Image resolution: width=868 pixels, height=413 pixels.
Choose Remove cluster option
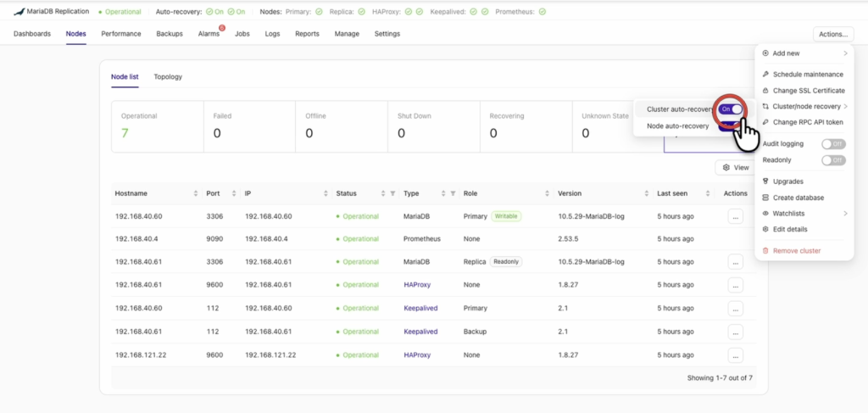tap(803, 251)
